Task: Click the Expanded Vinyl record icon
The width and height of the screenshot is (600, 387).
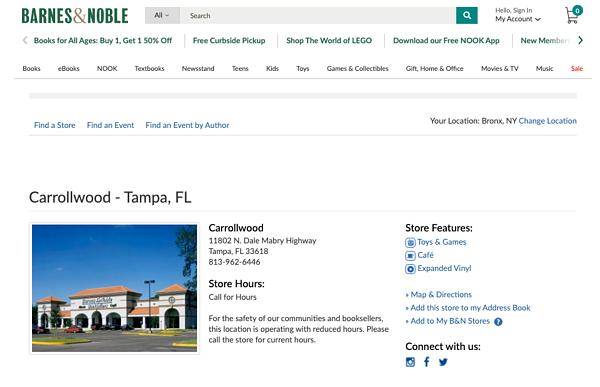Action: (410, 269)
